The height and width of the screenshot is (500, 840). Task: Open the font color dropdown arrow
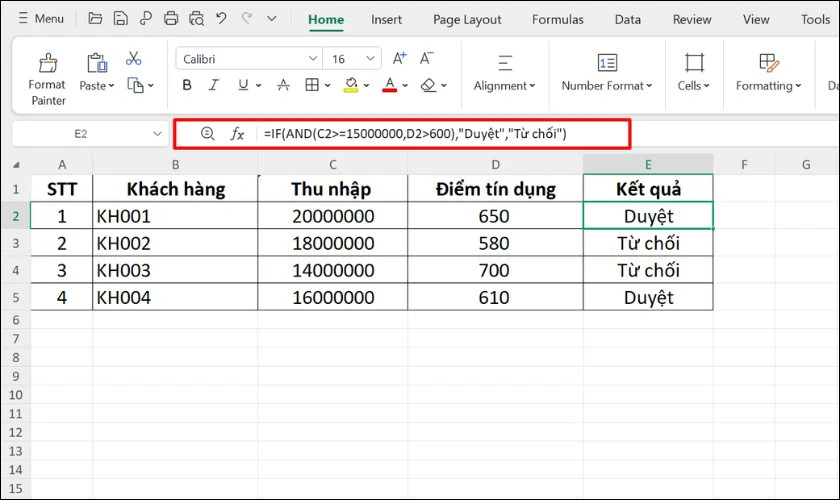pos(405,85)
